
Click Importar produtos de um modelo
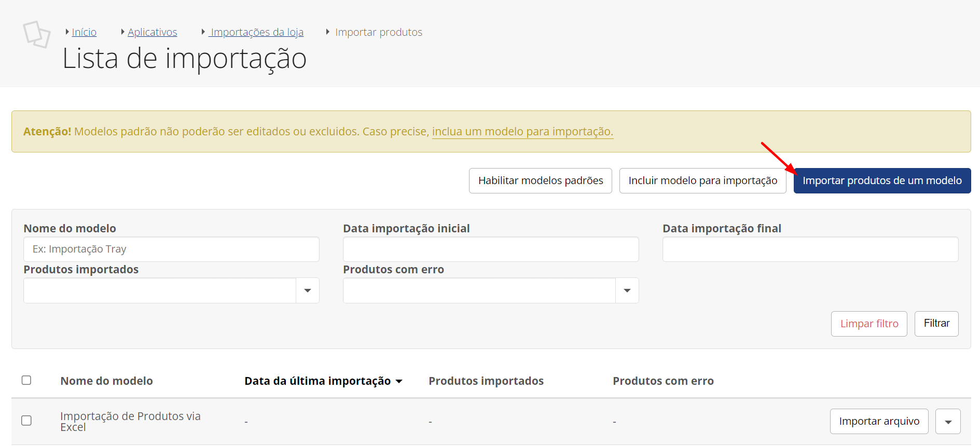tap(882, 180)
